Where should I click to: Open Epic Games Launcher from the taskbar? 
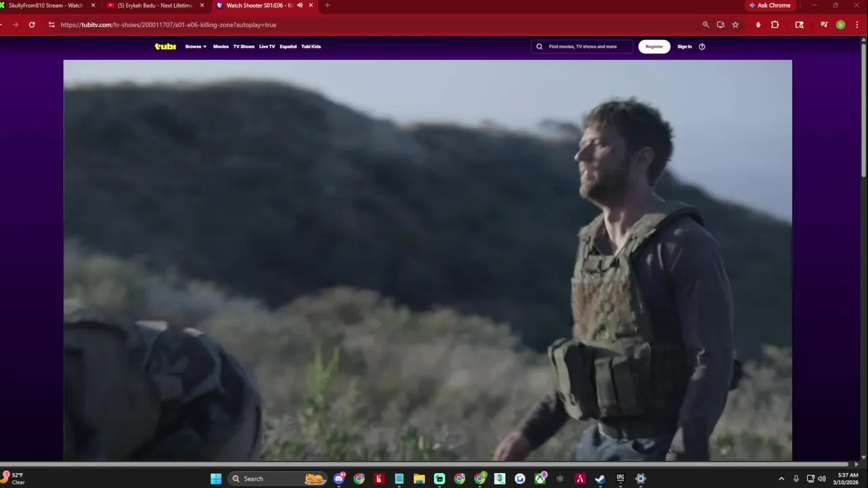pyautogui.click(x=620, y=479)
